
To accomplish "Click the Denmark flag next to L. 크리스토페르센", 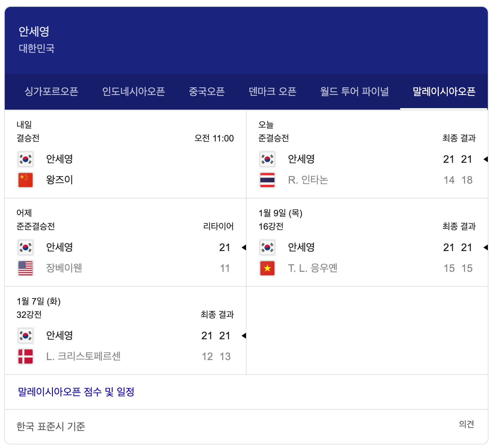I will pos(26,356).
